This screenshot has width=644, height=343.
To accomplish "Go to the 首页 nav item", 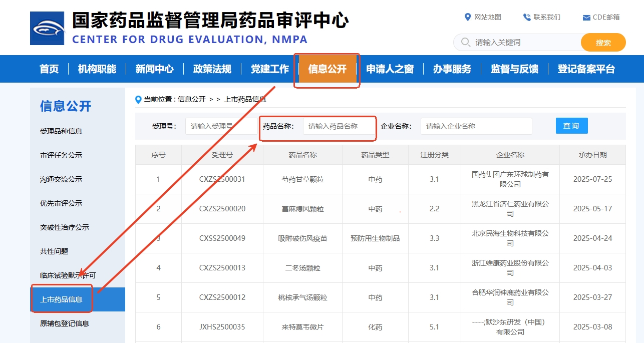I will pos(49,69).
